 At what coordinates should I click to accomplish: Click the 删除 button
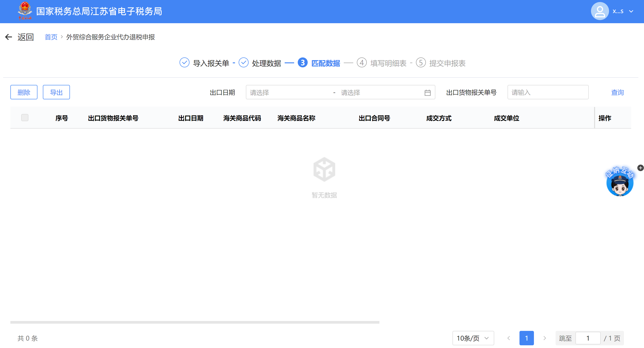pyautogui.click(x=24, y=92)
